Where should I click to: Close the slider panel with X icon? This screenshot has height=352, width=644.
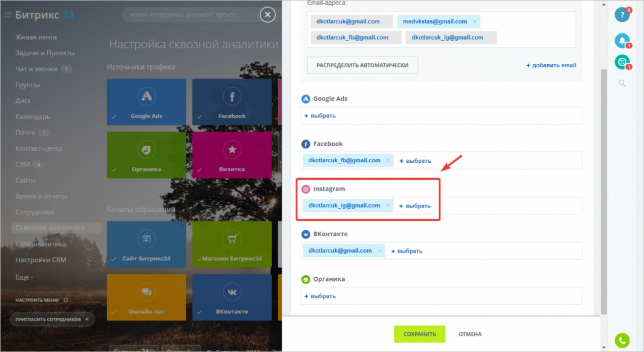click(267, 15)
